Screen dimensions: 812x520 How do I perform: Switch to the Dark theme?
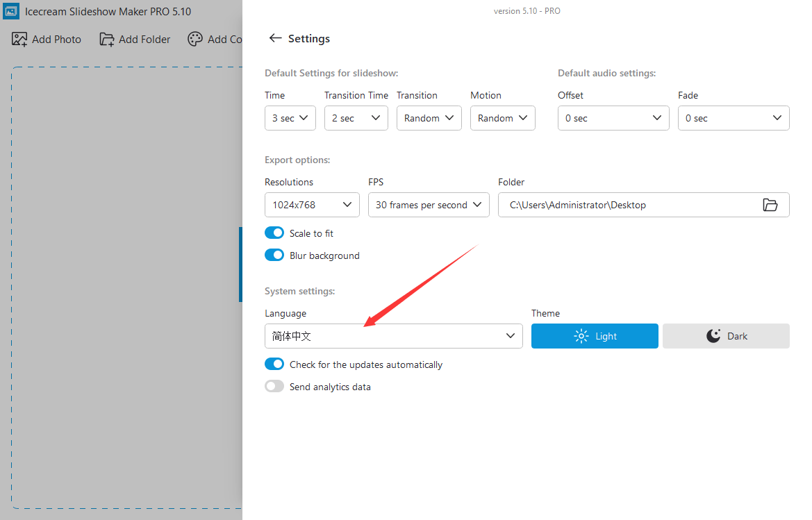click(726, 336)
